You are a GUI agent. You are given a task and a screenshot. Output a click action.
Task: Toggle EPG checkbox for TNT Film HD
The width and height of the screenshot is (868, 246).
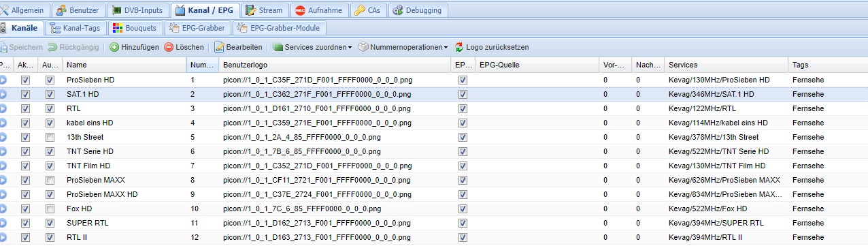463,166
